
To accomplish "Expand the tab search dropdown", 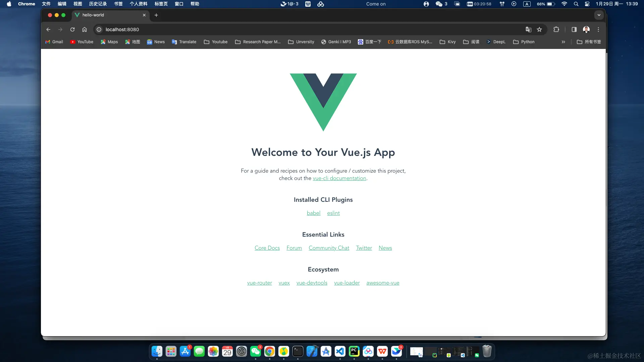I will (599, 15).
